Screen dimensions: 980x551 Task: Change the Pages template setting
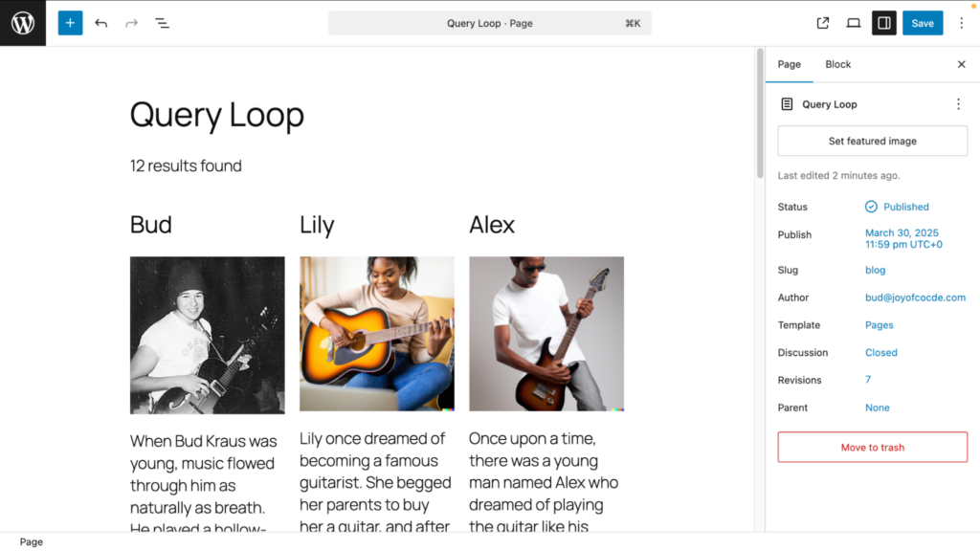point(880,325)
